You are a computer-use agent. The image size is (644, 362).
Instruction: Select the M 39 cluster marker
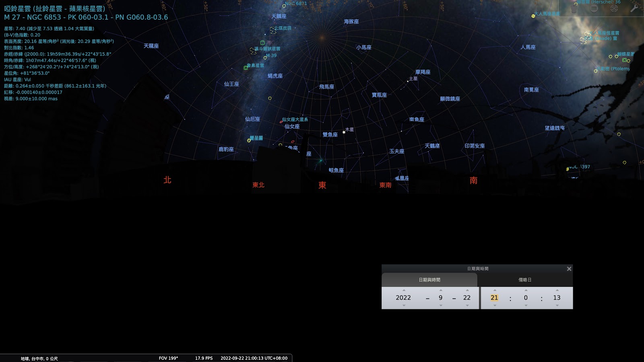(265, 58)
